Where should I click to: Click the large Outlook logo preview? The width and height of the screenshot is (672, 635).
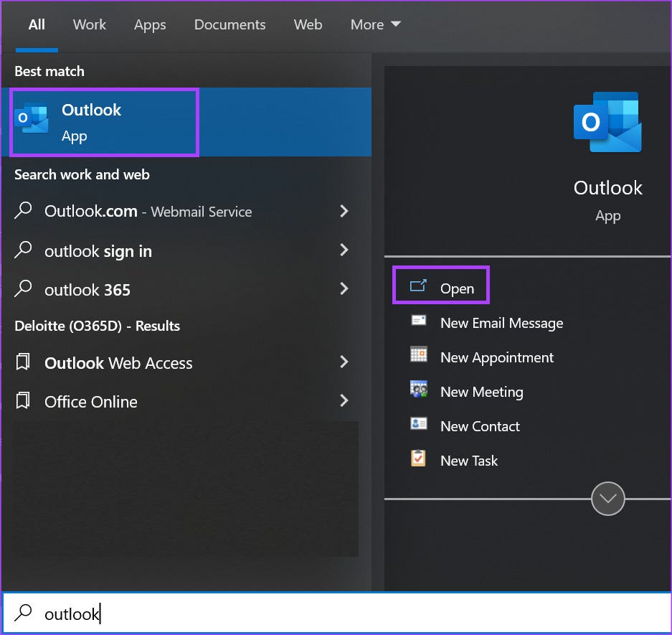[x=607, y=122]
